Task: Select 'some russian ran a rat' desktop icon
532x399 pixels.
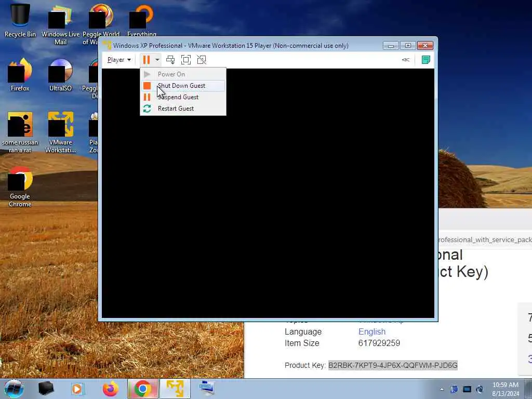Action: [x=20, y=132]
